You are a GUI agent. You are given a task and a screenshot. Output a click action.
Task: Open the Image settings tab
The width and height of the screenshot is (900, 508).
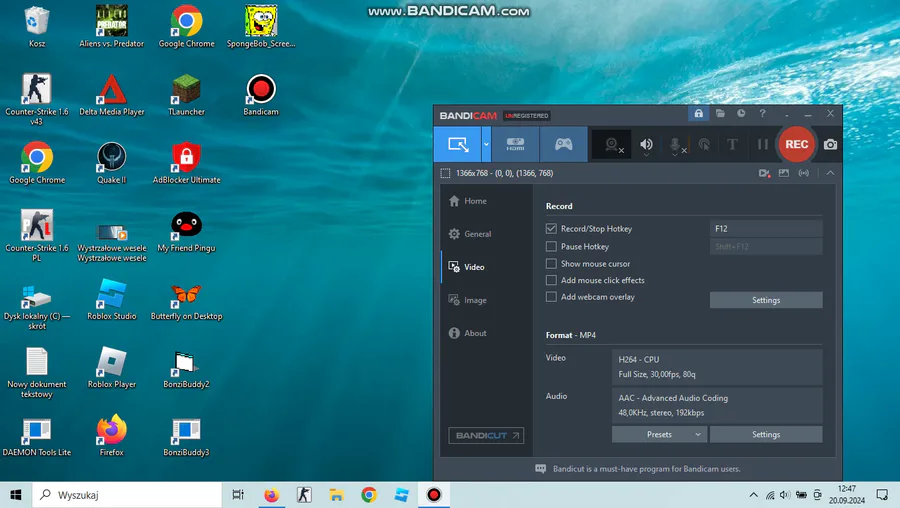click(x=468, y=300)
